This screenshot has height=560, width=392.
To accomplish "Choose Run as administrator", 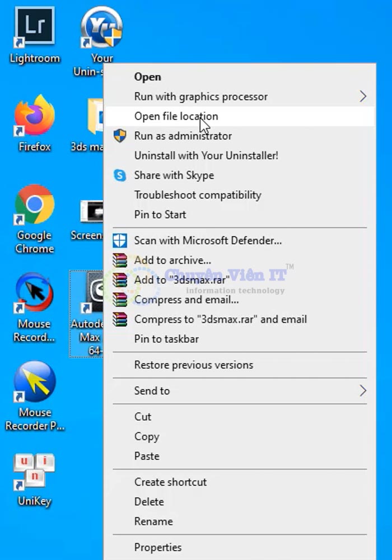I will 240,136.
